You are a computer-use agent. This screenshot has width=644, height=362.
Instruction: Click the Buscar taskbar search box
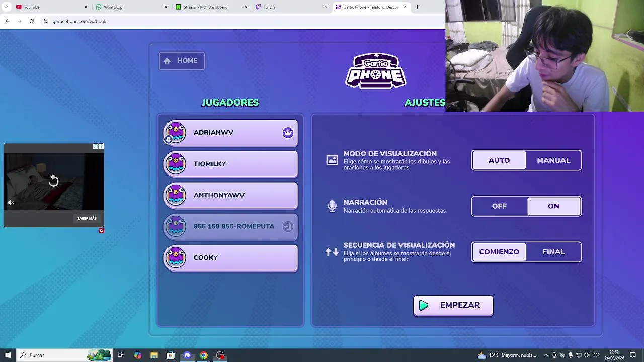tap(64, 355)
